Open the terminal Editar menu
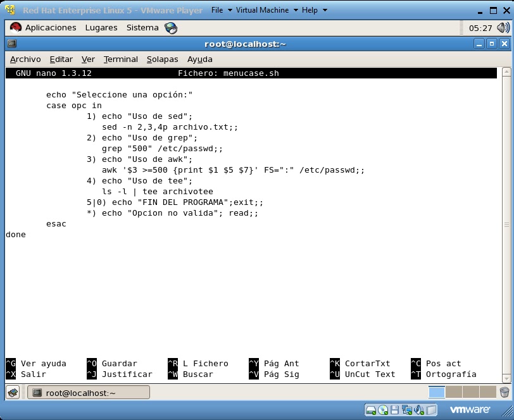This screenshot has width=514, height=420. 61,59
